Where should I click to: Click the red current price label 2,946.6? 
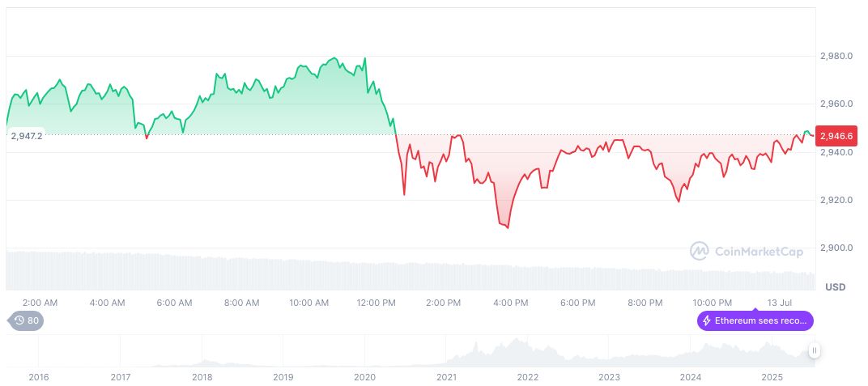pos(836,135)
